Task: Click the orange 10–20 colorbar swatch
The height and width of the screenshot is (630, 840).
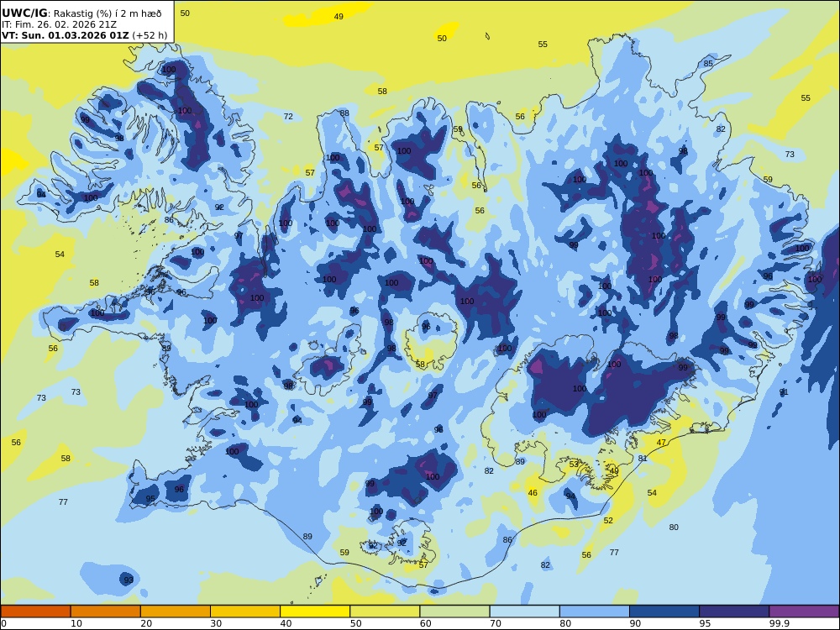Action: [x=106, y=612]
